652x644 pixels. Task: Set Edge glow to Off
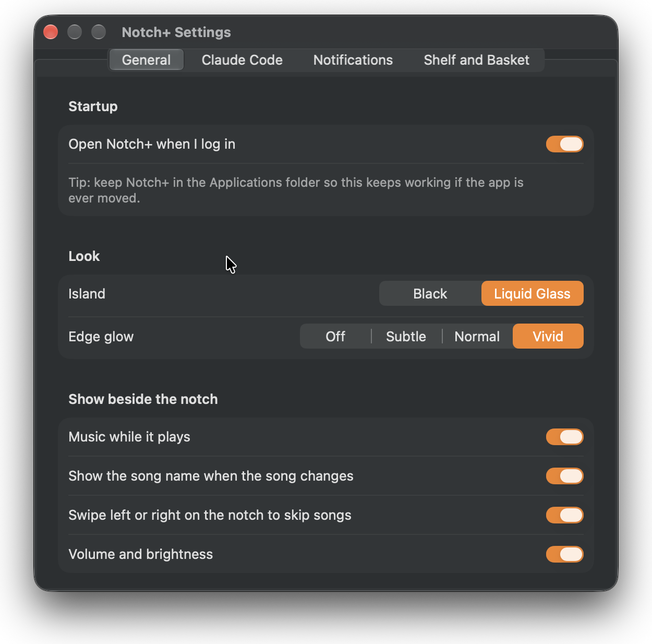335,337
